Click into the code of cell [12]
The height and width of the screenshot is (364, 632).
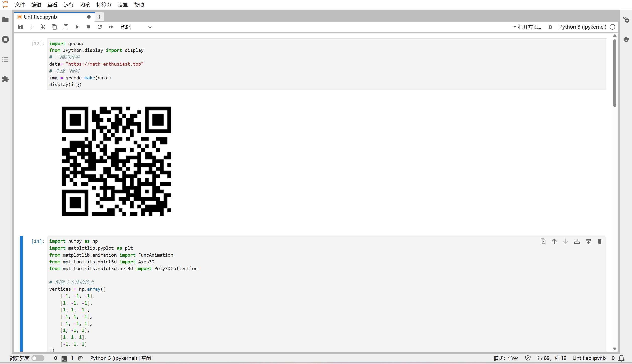(326, 64)
